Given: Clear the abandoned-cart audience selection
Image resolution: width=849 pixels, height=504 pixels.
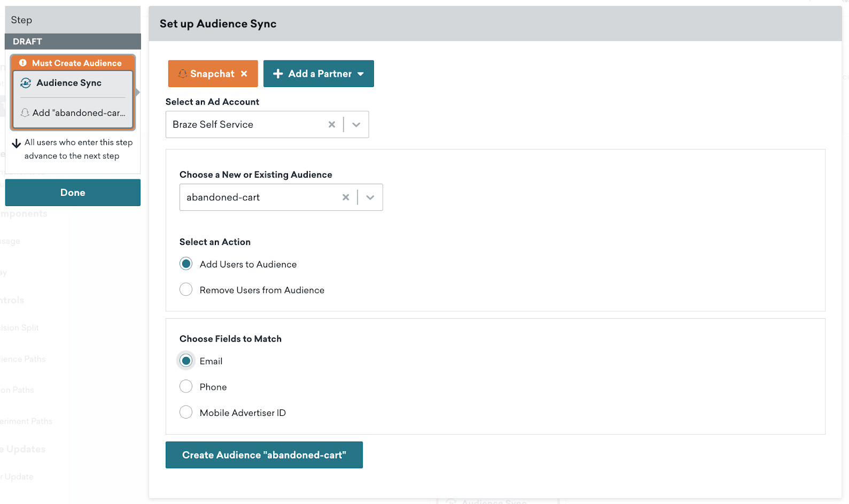Looking at the screenshot, I should 346,198.
